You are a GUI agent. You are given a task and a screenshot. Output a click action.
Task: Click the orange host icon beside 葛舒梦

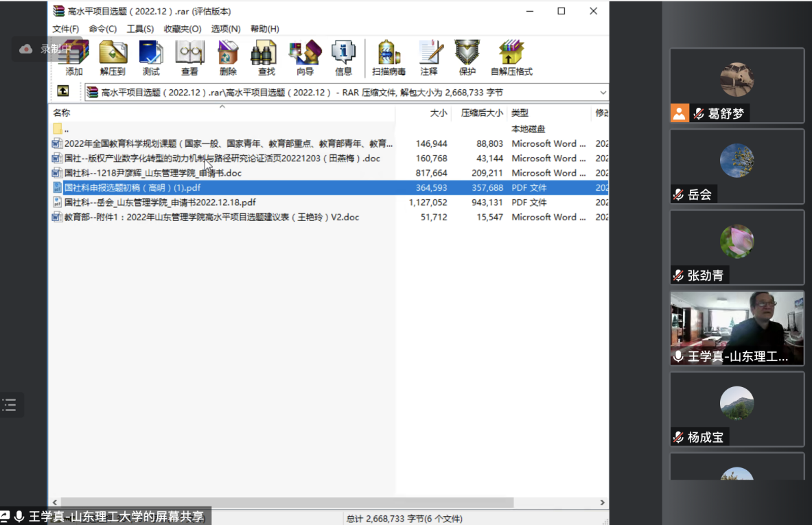tap(680, 113)
